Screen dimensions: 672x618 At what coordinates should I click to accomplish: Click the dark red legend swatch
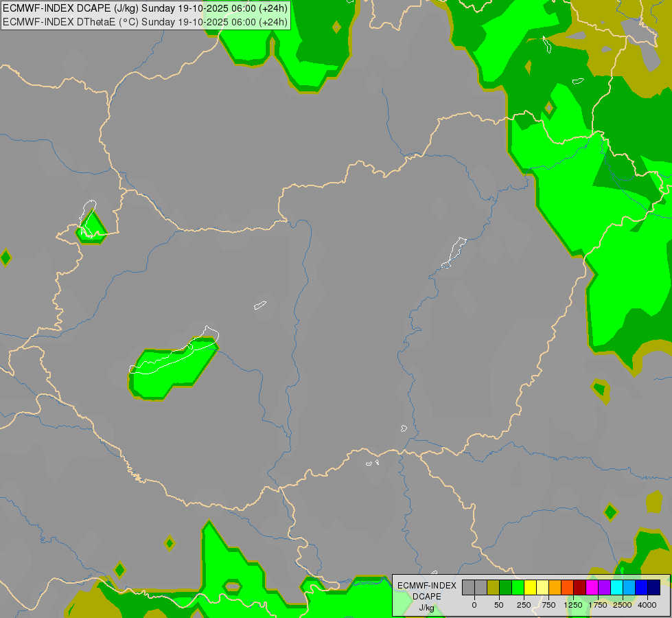coord(580,588)
